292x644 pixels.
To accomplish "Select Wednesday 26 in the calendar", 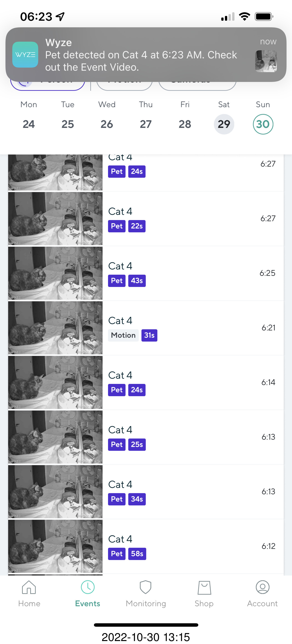I will pyautogui.click(x=107, y=124).
